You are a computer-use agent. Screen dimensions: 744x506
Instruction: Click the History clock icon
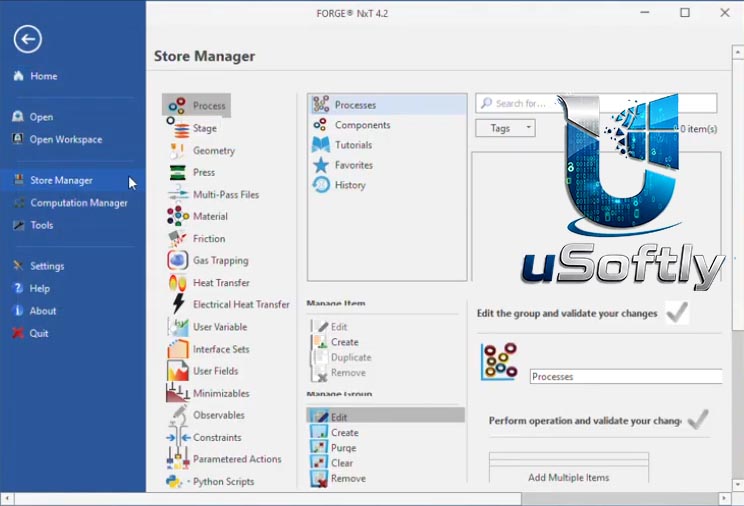tap(321, 185)
